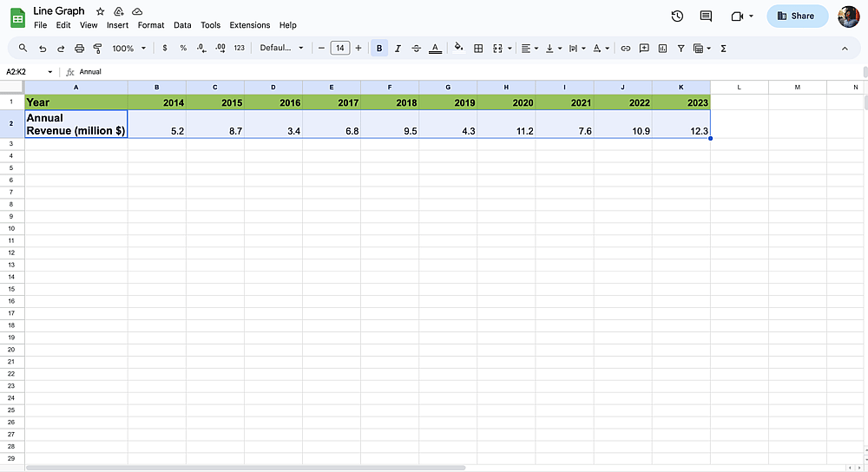Select the Paint format roller icon
Viewport: 868px width, 472px height.
click(97, 49)
